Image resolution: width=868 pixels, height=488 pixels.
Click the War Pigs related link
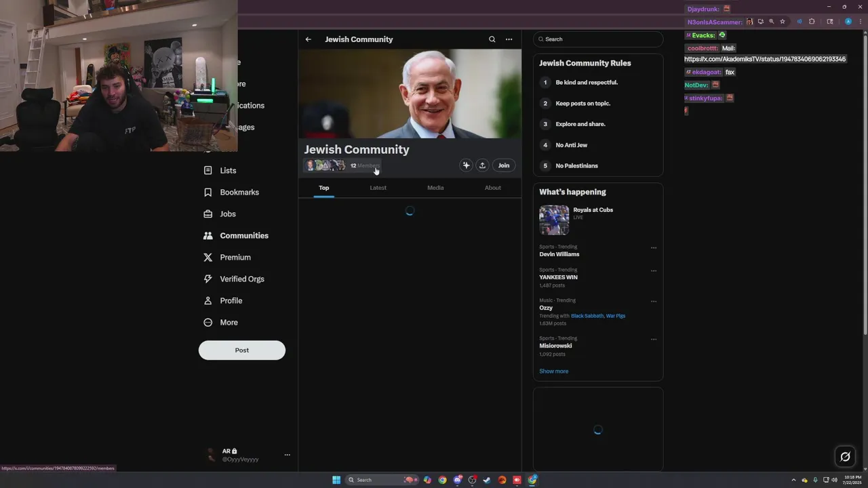(616, 316)
